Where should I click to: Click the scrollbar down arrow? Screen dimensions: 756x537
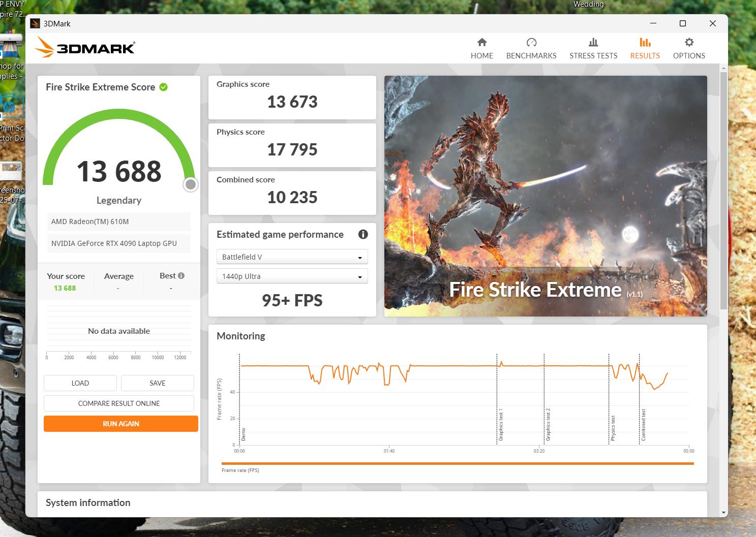723,513
